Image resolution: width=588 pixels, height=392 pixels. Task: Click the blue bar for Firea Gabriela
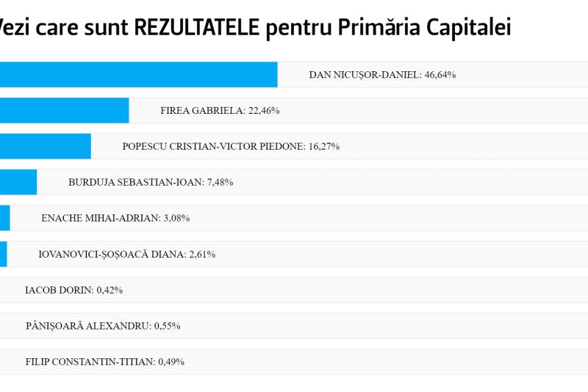[64, 111]
